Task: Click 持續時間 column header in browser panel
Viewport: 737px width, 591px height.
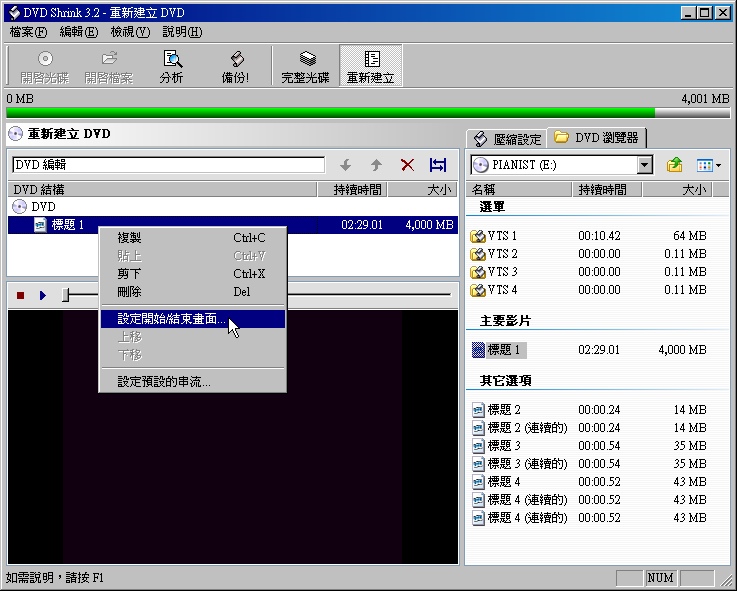Action: pos(607,189)
